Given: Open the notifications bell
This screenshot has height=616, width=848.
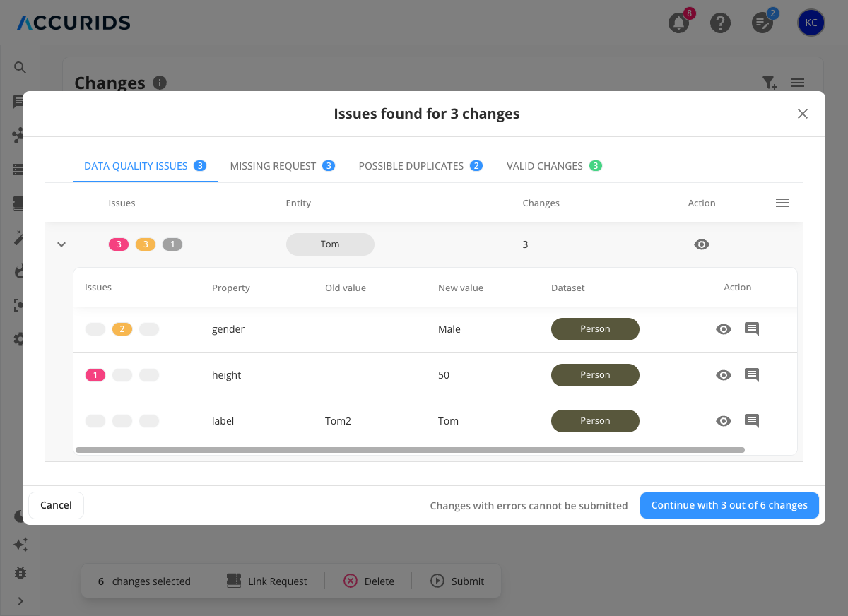Looking at the screenshot, I should (678, 23).
